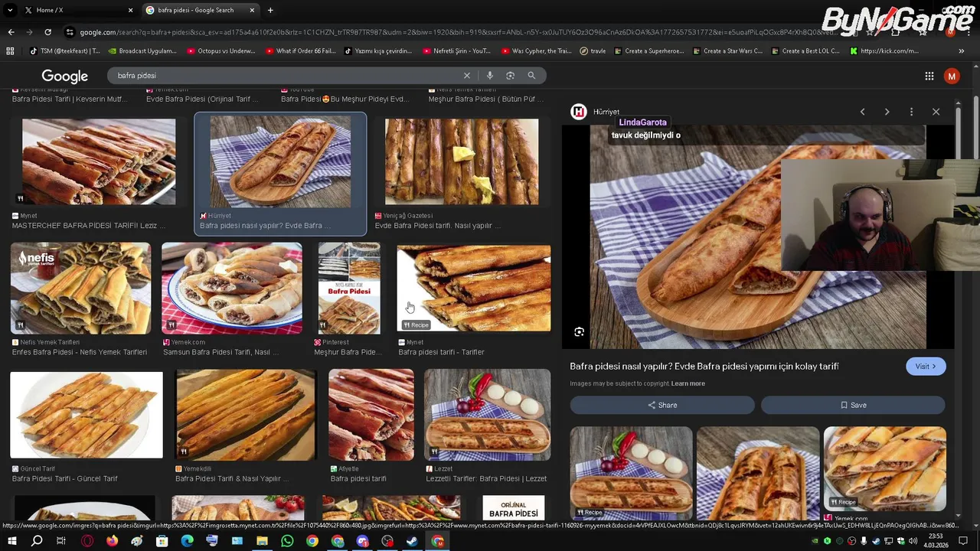Open What if Order 66 Fail... bookmark
Screen dimensions: 980x551
(x=300, y=51)
